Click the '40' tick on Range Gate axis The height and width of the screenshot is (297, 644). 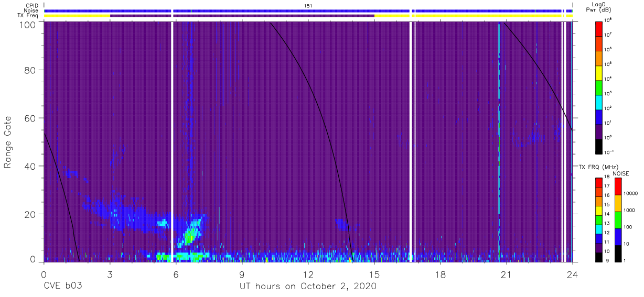pos(29,166)
